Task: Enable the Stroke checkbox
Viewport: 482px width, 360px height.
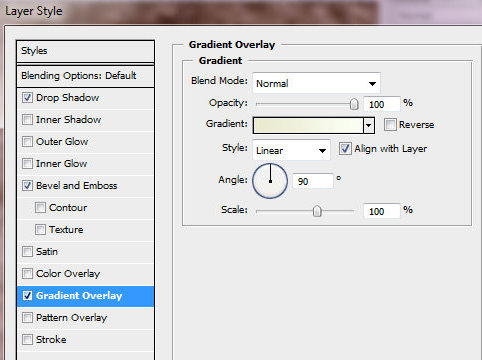Action: point(27,340)
